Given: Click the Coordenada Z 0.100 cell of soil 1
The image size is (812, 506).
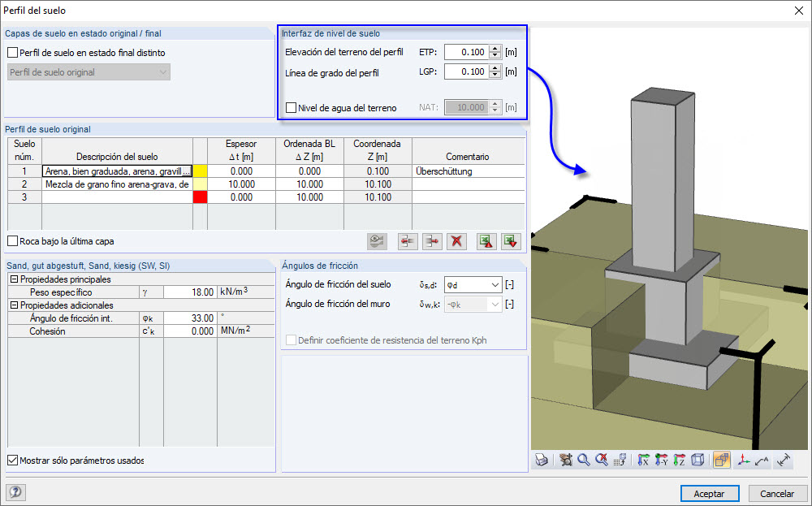Looking at the screenshot, I should 378,171.
